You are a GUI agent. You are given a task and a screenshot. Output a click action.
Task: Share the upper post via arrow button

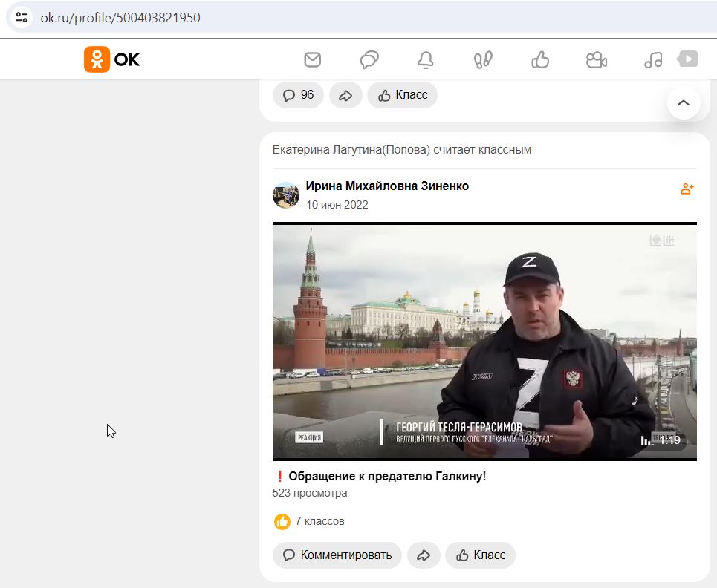coord(345,95)
